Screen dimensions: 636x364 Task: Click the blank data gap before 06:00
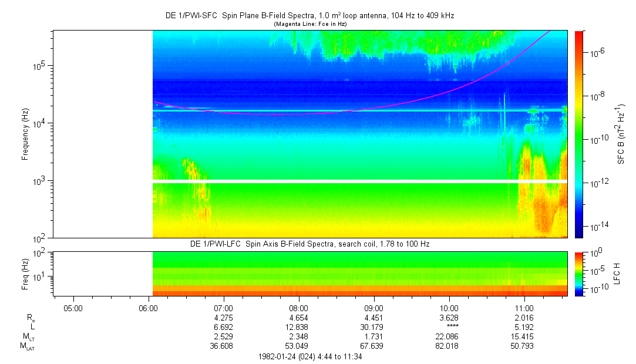tap(103, 134)
